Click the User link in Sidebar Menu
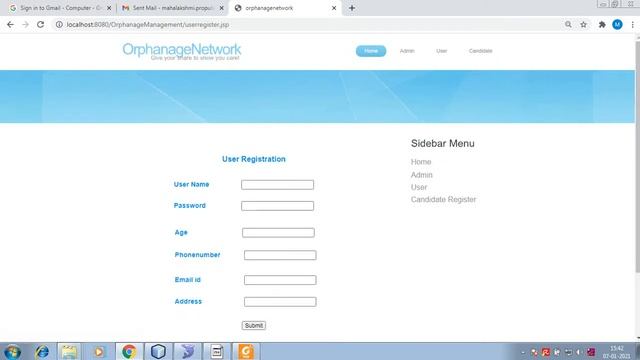Viewport: 640px width, 360px height. 419,187
